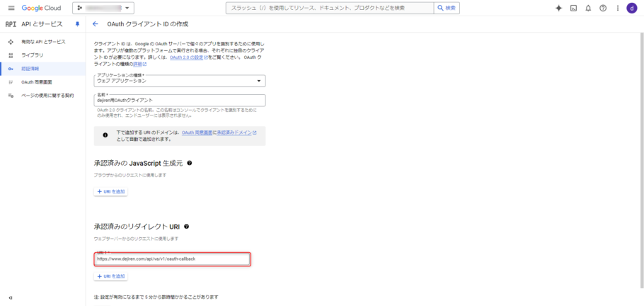Select ライブラリ in the sidebar

pos(32,55)
